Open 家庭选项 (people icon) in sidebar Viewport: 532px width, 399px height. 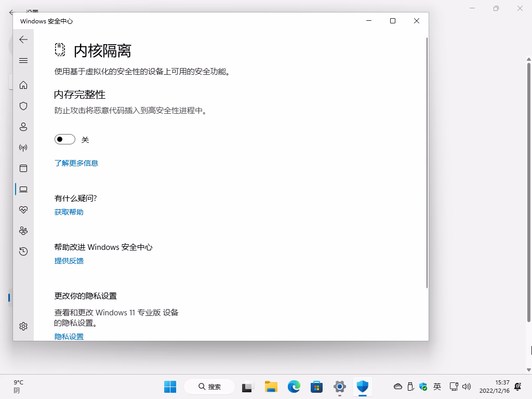click(23, 230)
